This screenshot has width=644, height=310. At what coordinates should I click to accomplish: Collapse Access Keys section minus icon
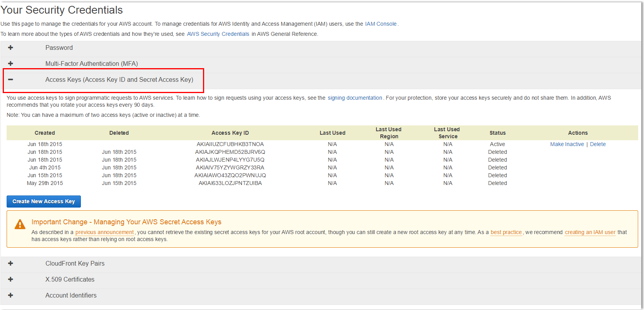[10, 79]
